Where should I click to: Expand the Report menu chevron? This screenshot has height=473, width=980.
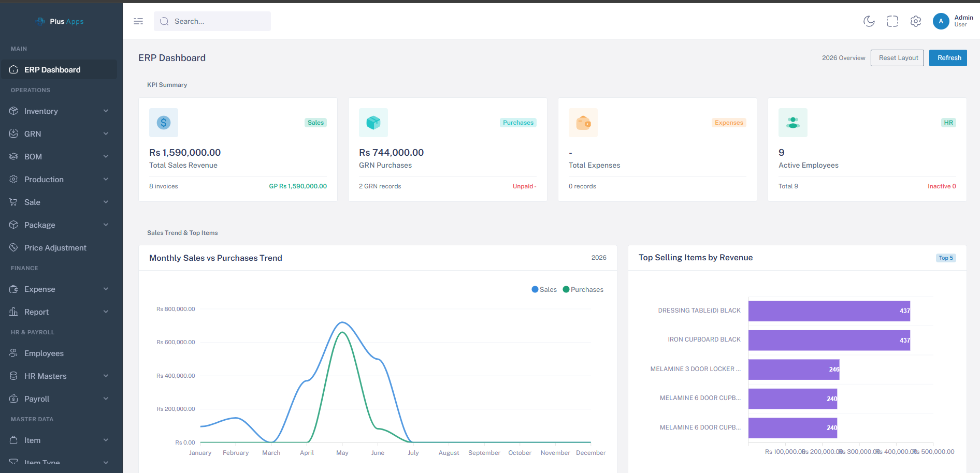coord(106,312)
